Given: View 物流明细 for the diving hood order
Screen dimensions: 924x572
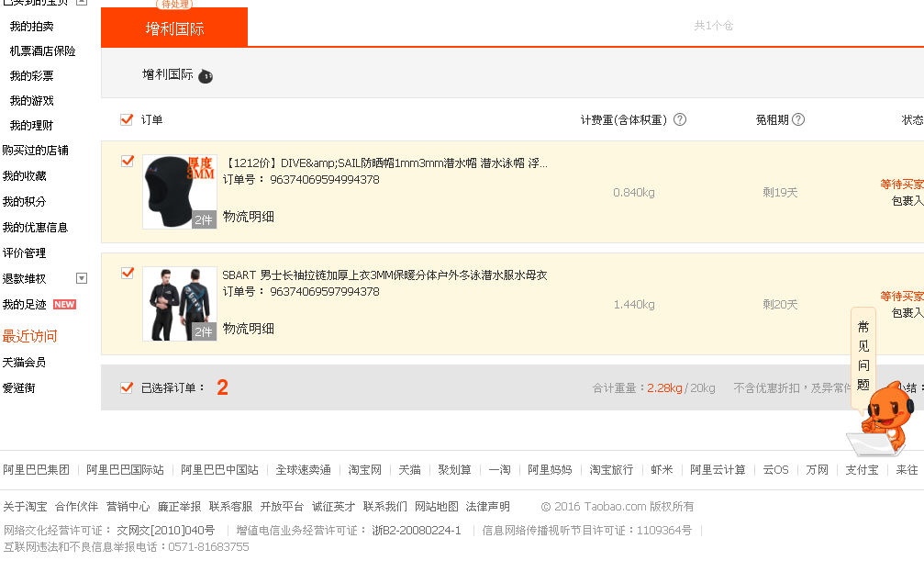Looking at the screenshot, I should 248,217.
